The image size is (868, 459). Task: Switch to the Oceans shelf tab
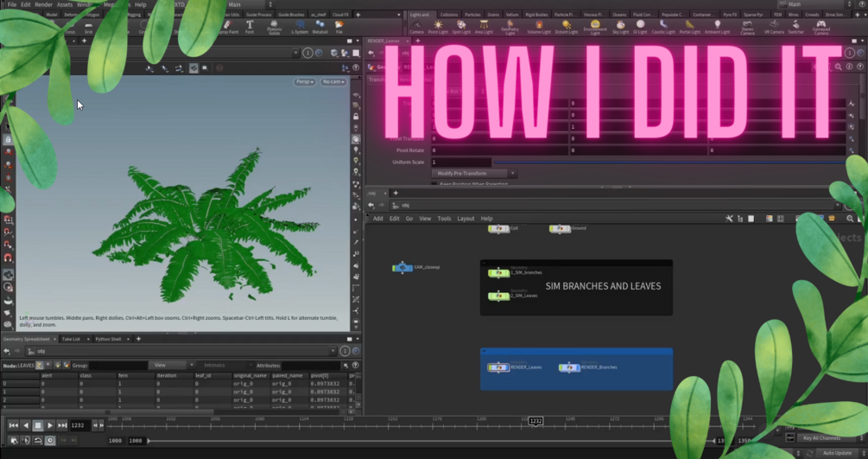(619, 15)
